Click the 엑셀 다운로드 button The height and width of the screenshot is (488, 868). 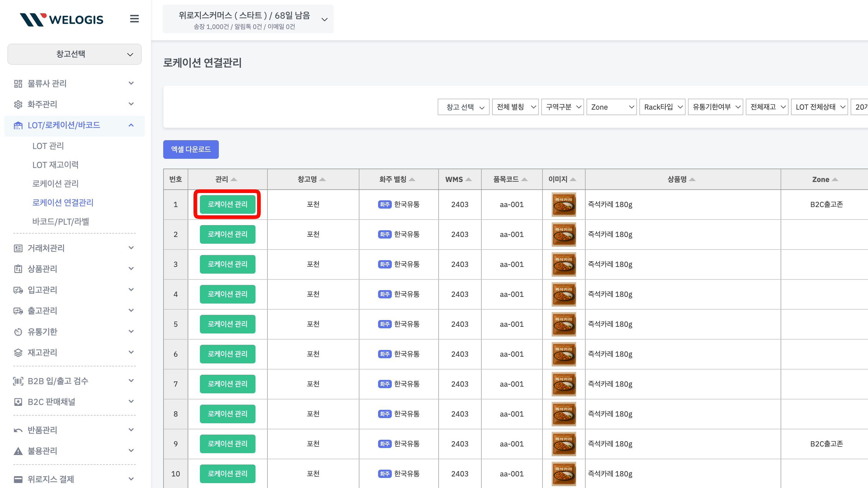click(191, 149)
